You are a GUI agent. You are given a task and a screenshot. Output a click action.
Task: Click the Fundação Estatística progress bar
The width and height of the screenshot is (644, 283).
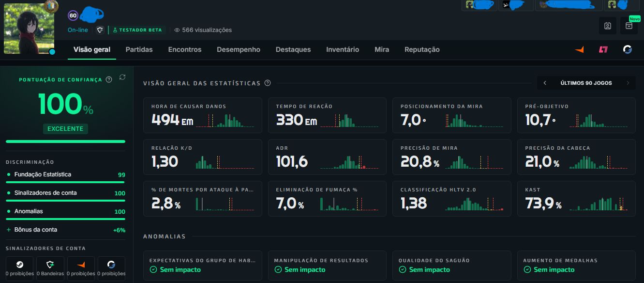(x=65, y=182)
